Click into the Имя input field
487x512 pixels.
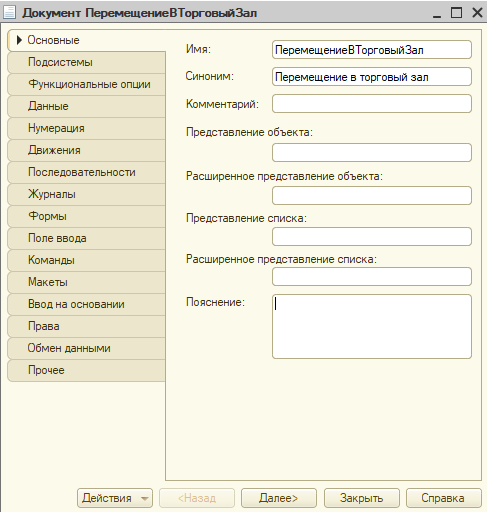coord(372,50)
